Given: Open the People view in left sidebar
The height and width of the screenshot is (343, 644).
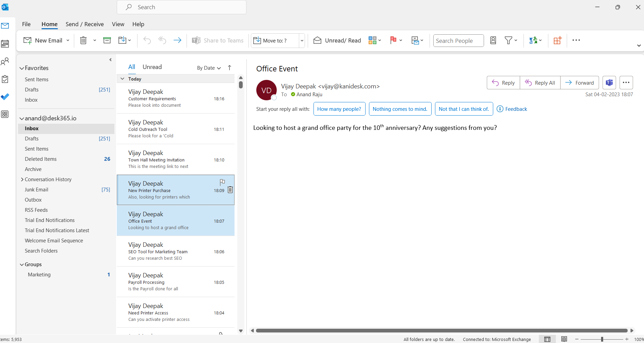Looking at the screenshot, I should pos(5,61).
